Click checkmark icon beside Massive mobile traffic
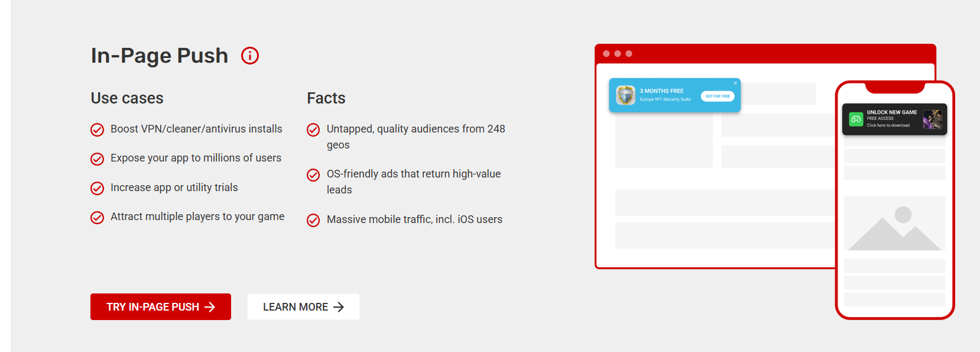 313,220
